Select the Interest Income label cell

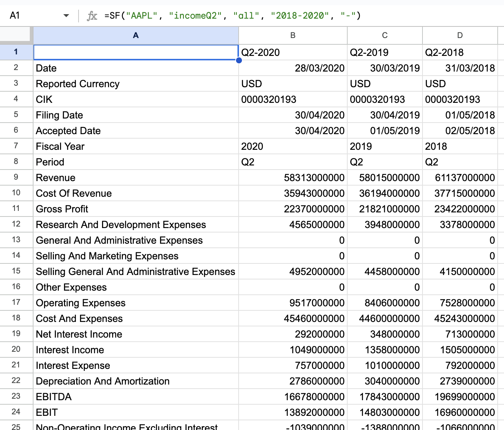pyautogui.click(x=136, y=350)
